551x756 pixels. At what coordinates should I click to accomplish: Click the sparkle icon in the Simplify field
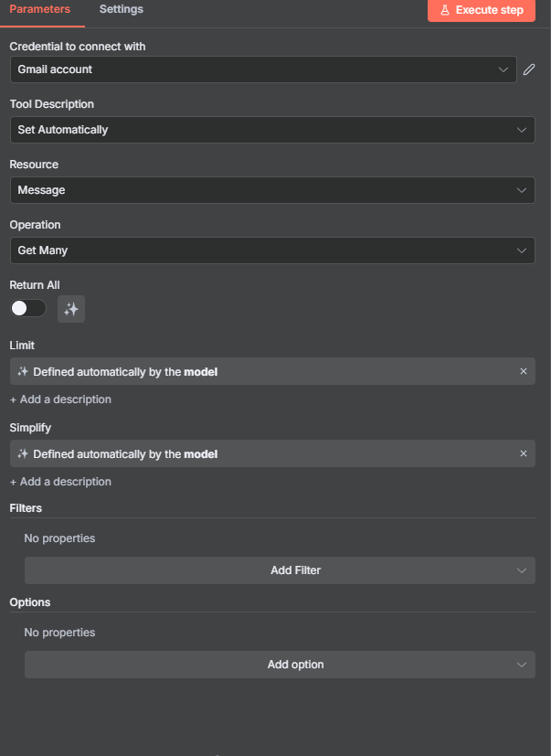(23, 454)
